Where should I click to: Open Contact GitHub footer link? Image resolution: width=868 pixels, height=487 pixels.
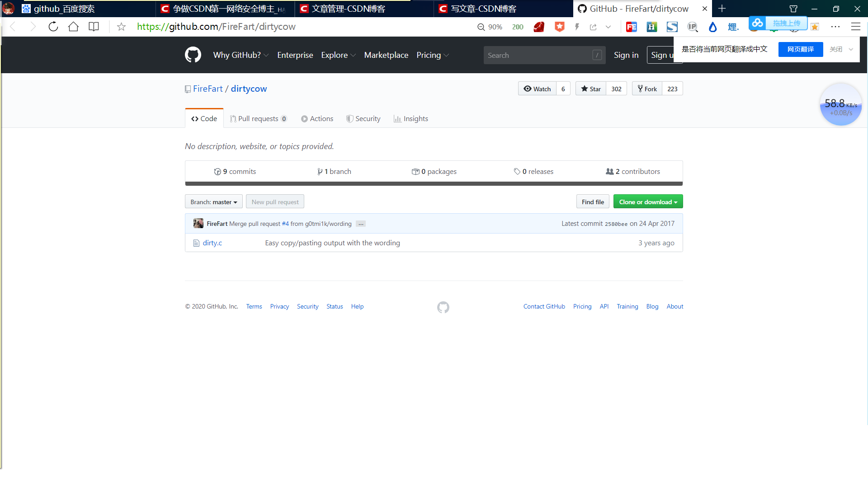coord(544,306)
